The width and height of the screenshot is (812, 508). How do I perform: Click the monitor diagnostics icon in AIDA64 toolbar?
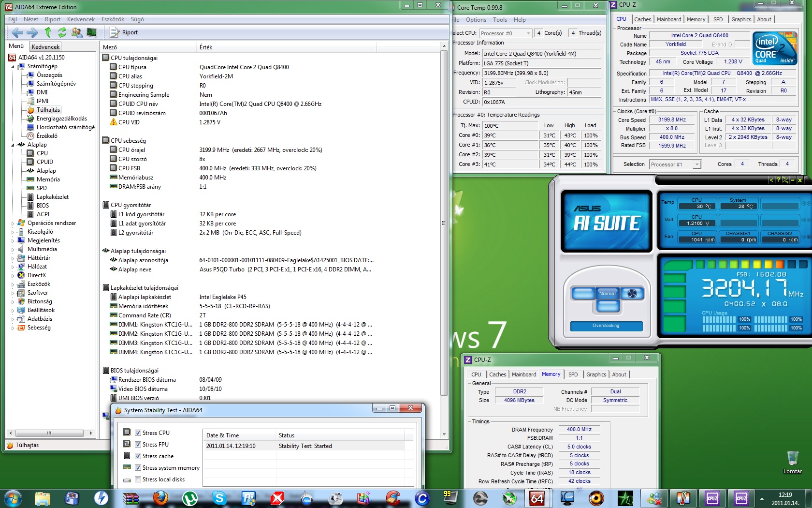point(91,32)
